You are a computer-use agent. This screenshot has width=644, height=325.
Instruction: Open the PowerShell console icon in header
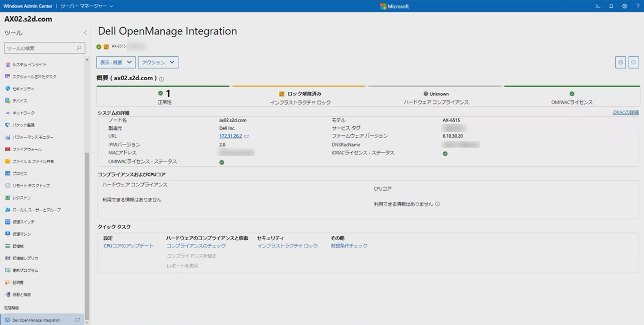click(x=598, y=6)
